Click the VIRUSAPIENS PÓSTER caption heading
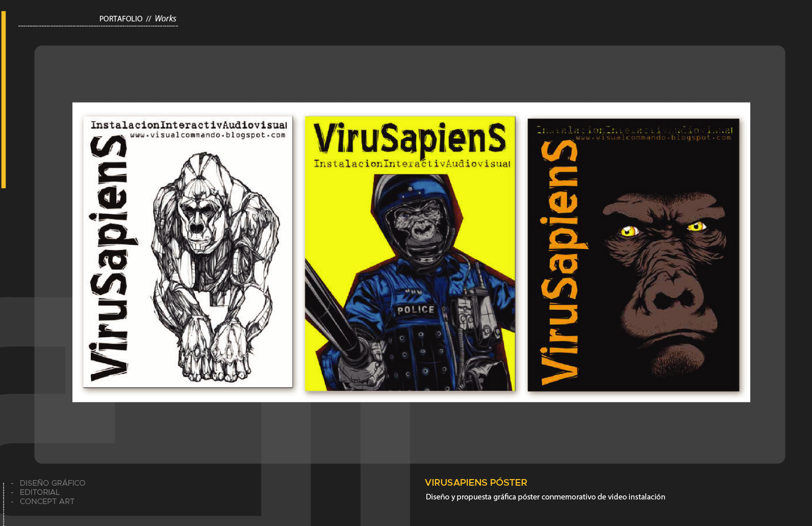The height and width of the screenshot is (526, 812). tap(476, 483)
